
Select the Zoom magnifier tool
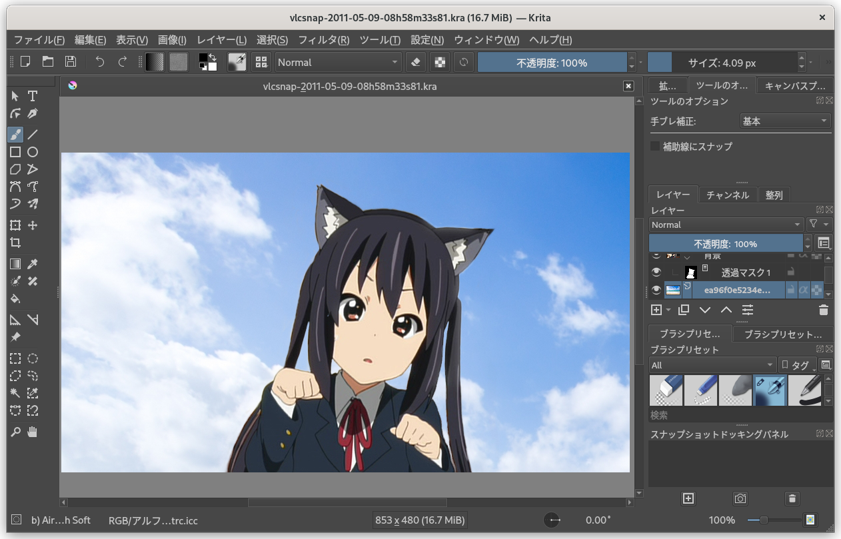[15, 432]
